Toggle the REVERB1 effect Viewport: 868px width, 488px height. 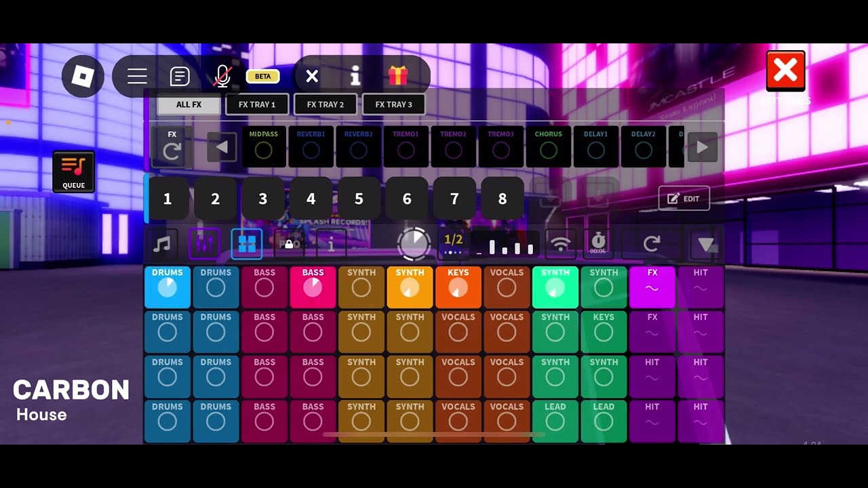coord(311,146)
